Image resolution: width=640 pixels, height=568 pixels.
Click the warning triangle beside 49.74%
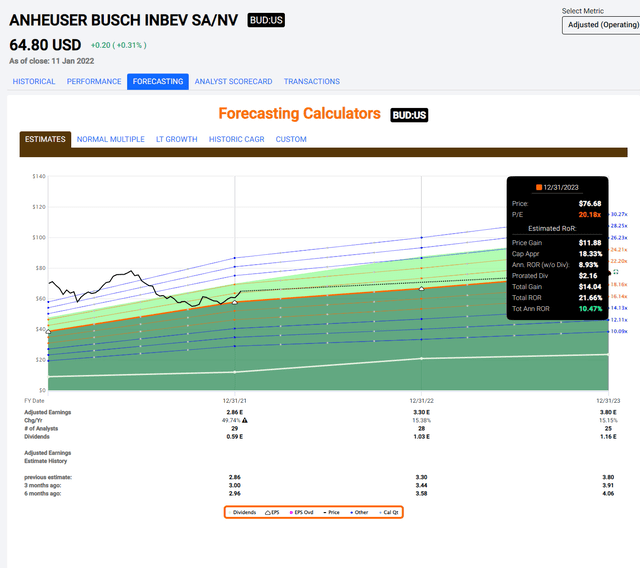(x=245, y=420)
